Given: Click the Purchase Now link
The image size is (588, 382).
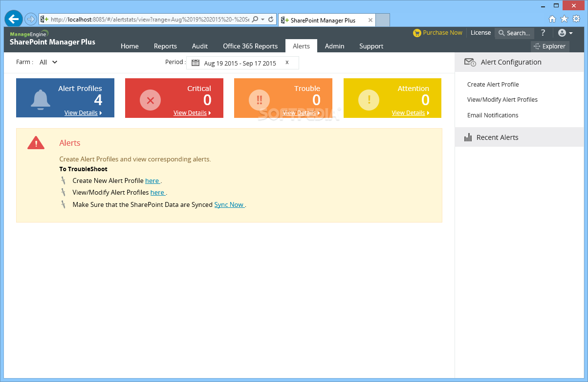Looking at the screenshot, I should click(442, 33).
